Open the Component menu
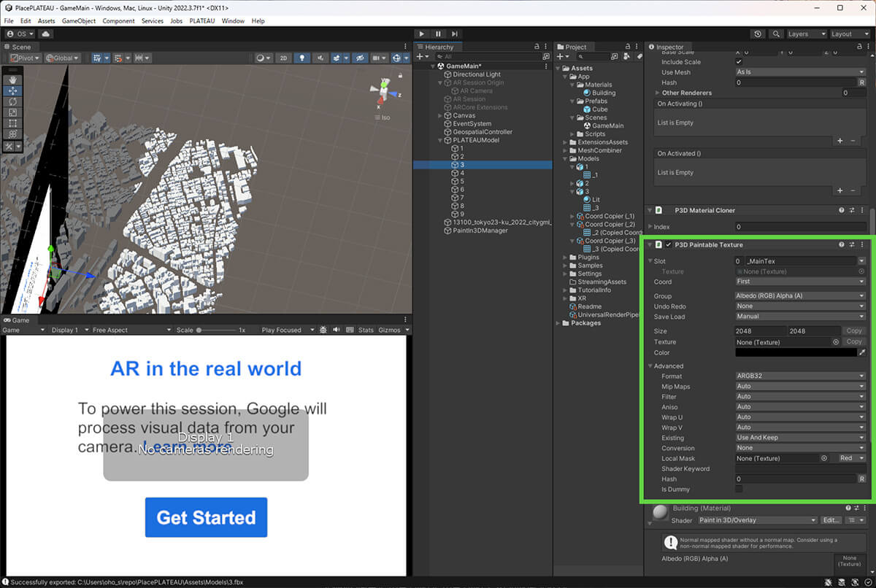Image resolution: width=876 pixels, height=588 pixels. tap(118, 21)
